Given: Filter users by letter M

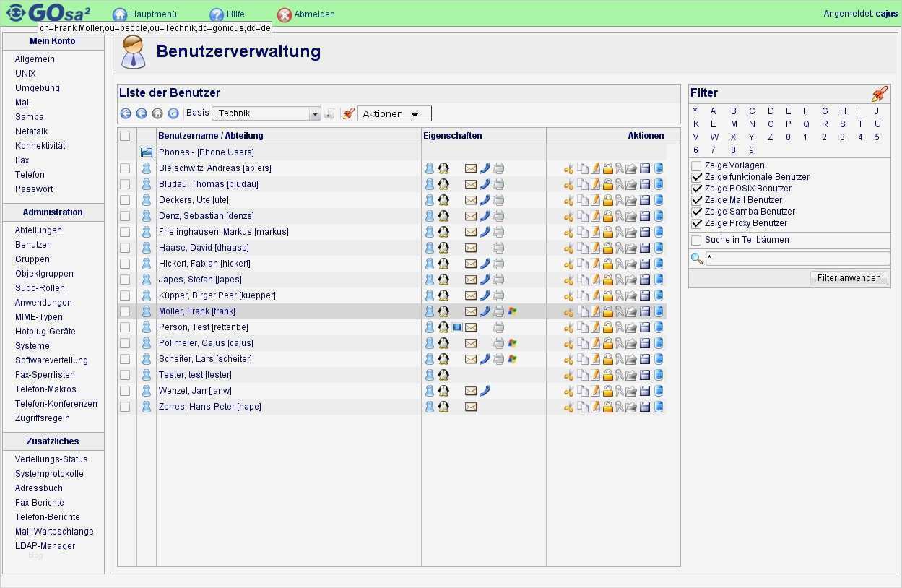Looking at the screenshot, I should tap(734, 124).
